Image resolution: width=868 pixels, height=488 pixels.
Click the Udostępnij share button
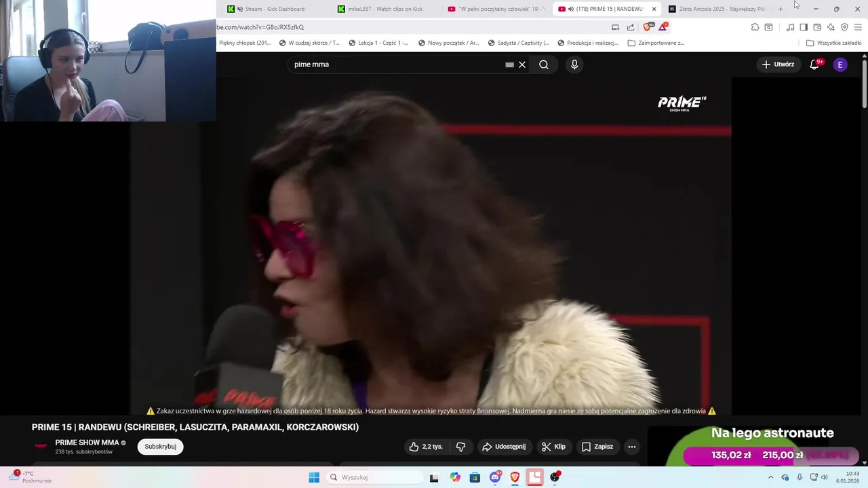503,447
